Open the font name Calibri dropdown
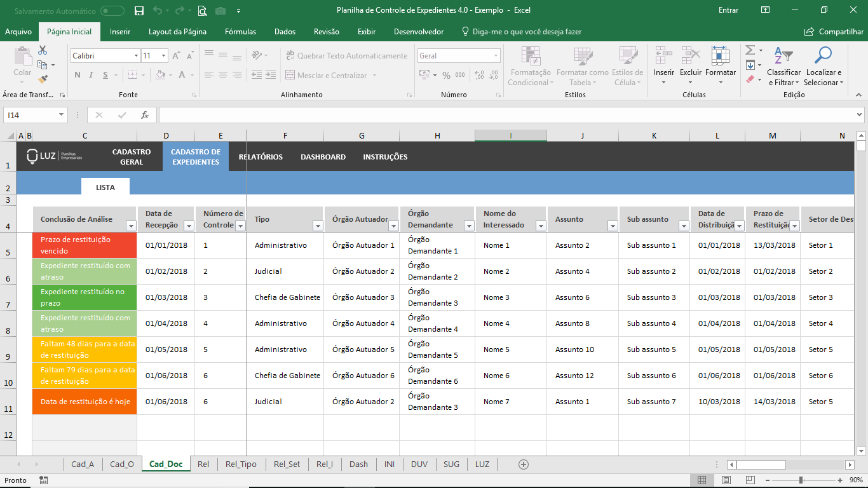The height and width of the screenshot is (488, 868). (136, 56)
